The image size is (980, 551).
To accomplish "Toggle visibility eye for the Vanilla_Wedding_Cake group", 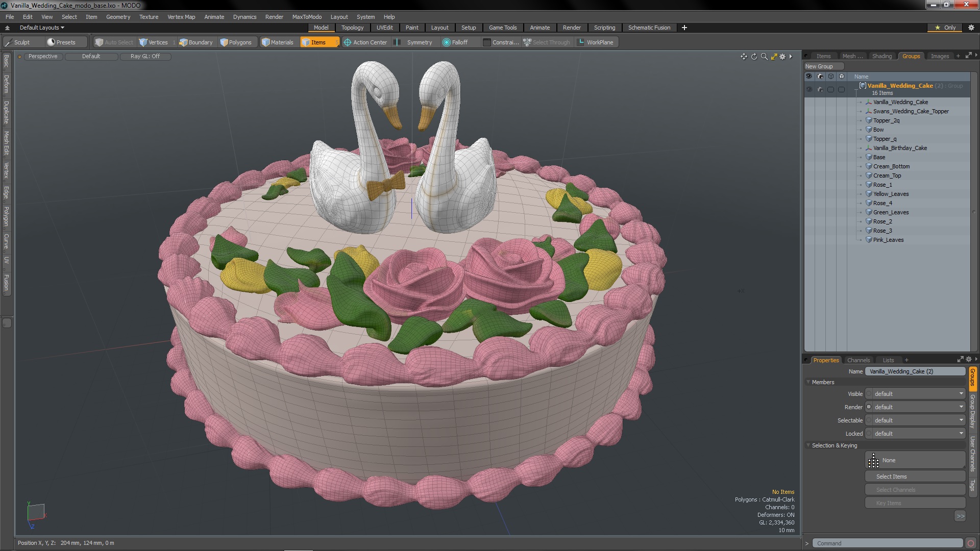I will (809, 89).
